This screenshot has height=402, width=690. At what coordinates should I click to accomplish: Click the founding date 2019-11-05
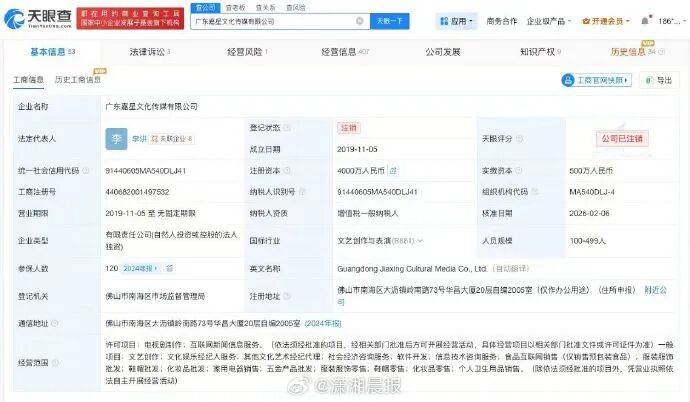click(357, 149)
